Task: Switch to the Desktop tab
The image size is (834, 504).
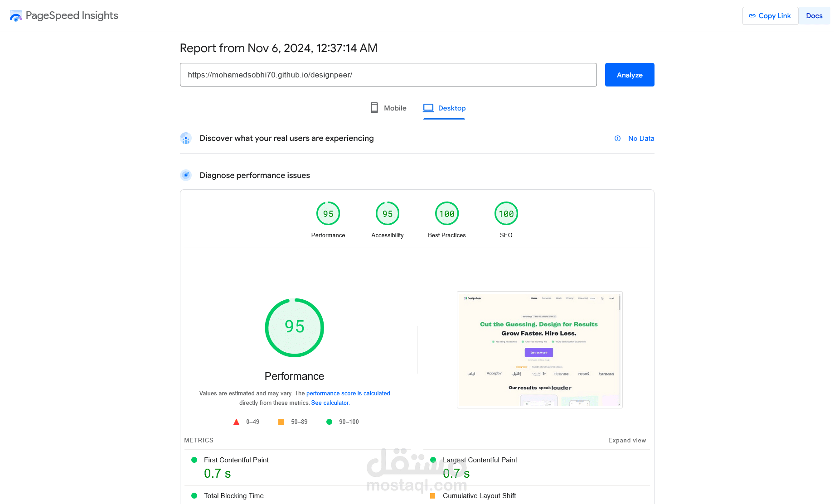Action: click(x=444, y=108)
